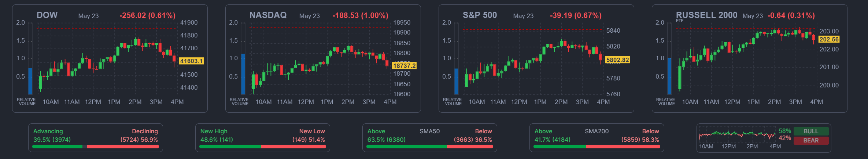The width and height of the screenshot is (868, 159).
Task: Click the 42% bear percentage
Action: [785, 138]
